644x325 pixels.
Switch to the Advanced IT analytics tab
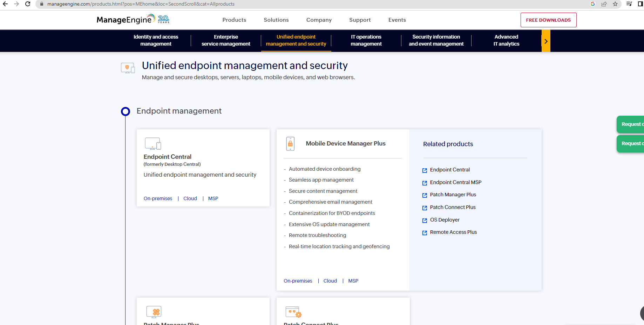(506, 40)
